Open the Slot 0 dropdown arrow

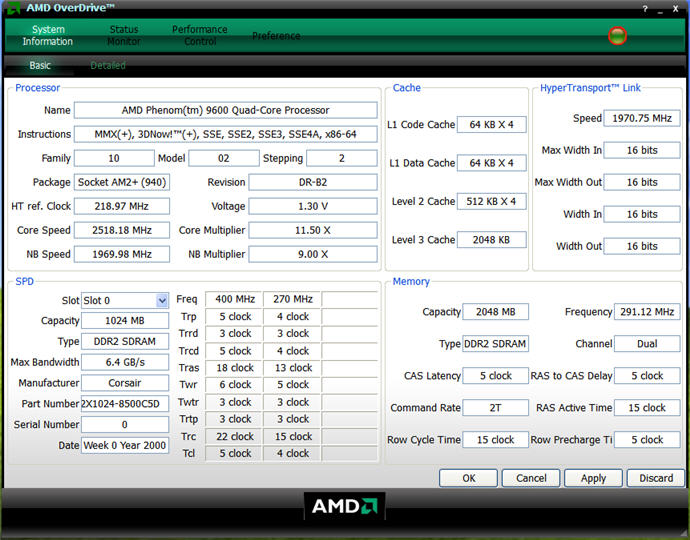point(162,301)
